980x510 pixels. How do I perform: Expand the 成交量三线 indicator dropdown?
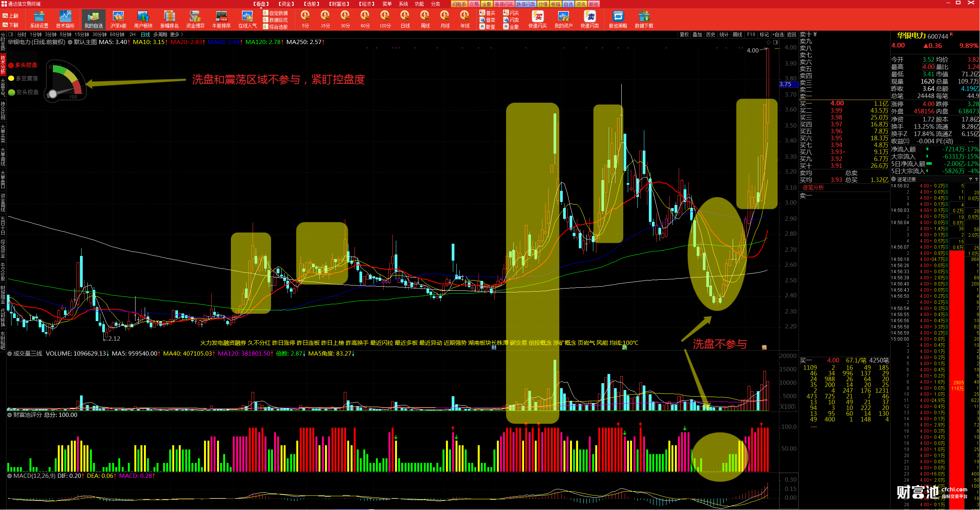(x=10, y=354)
